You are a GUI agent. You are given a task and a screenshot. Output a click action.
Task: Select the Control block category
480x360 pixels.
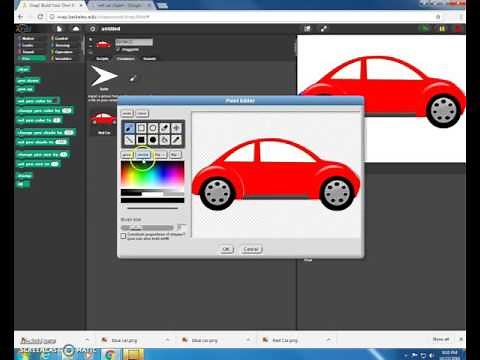pyautogui.click(x=65, y=39)
